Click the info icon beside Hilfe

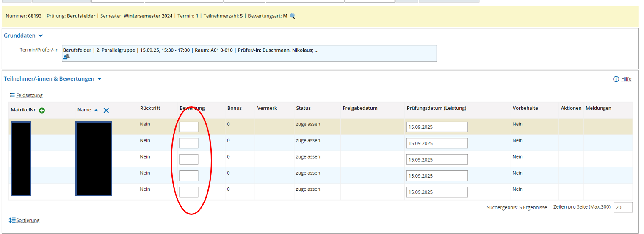point(616,79)
